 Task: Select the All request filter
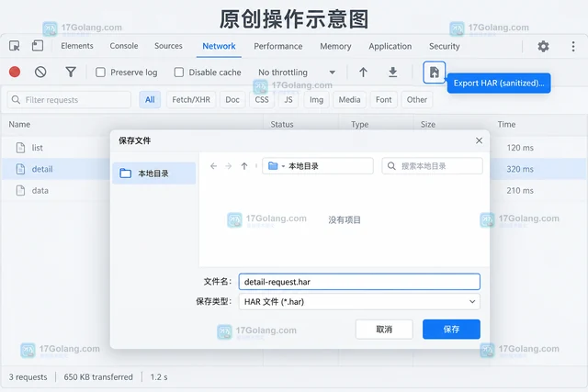150,100
